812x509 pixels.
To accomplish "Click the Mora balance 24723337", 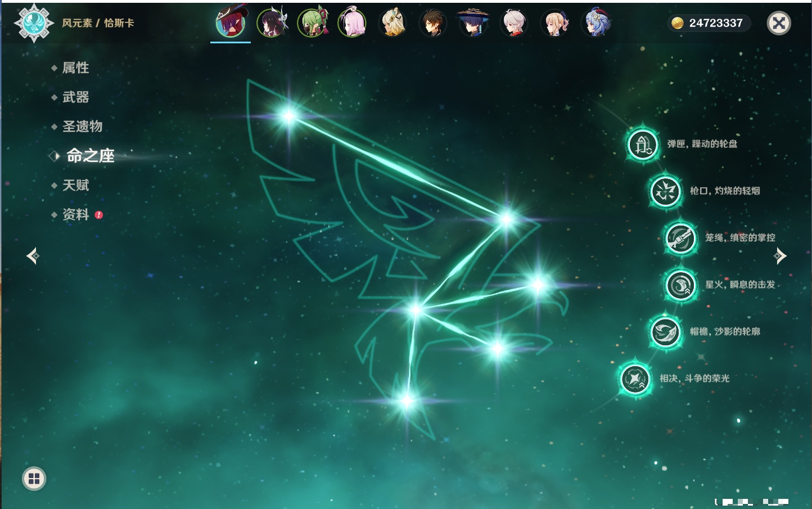I will [x=716, y=23].
